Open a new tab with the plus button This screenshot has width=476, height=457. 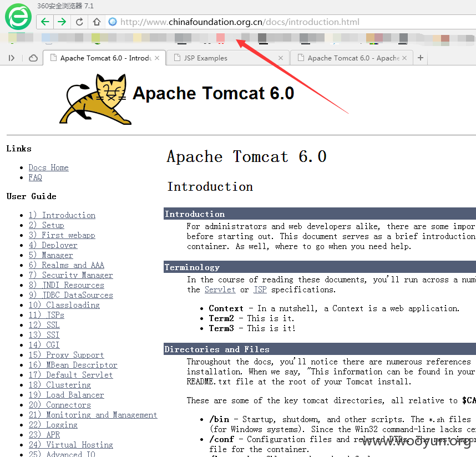pyautogui.click(x=421, y=58)
